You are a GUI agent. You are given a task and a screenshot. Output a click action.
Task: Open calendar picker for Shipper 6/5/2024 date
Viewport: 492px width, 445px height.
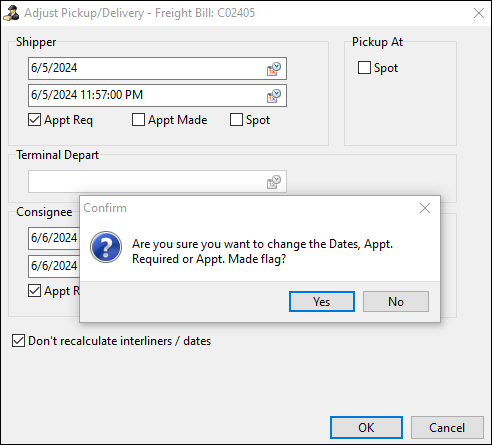pos(274,69)
